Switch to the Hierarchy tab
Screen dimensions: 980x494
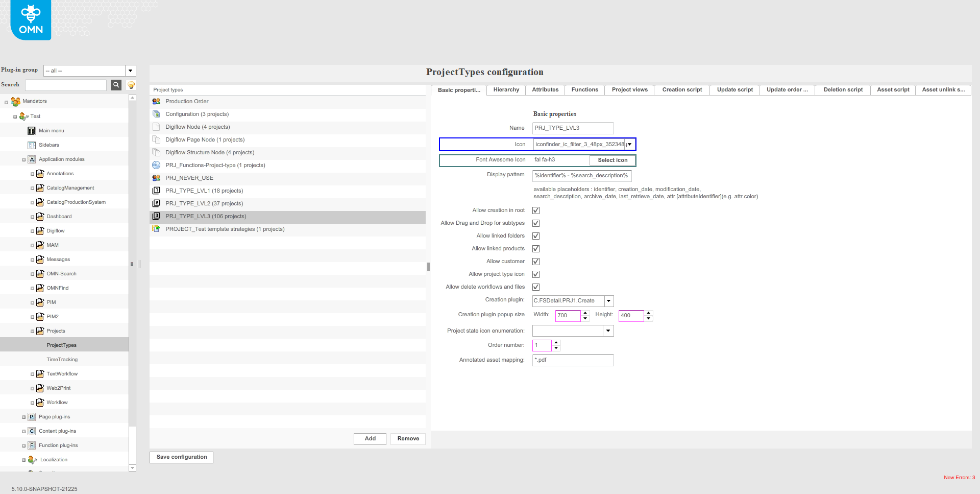point(506,90)
